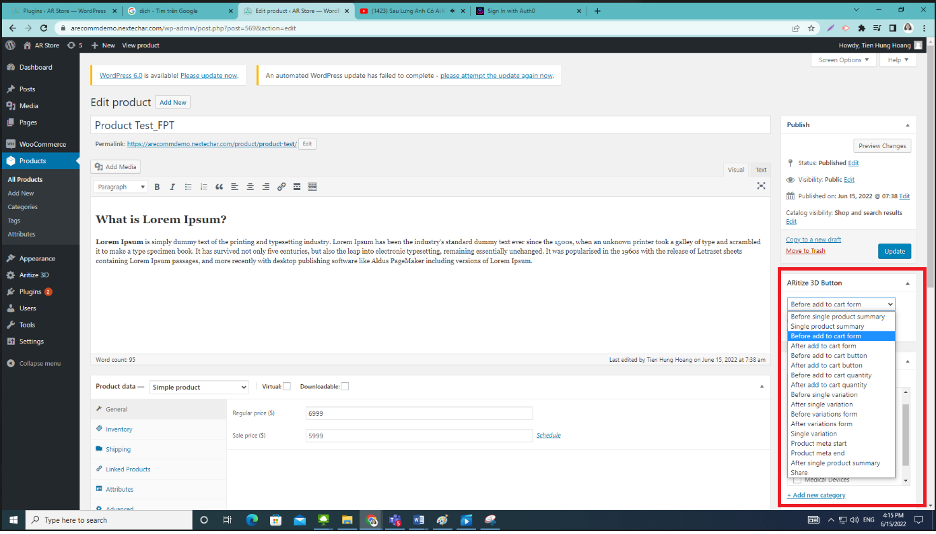Tick the Virtual checkbox

tap(287, 387)
